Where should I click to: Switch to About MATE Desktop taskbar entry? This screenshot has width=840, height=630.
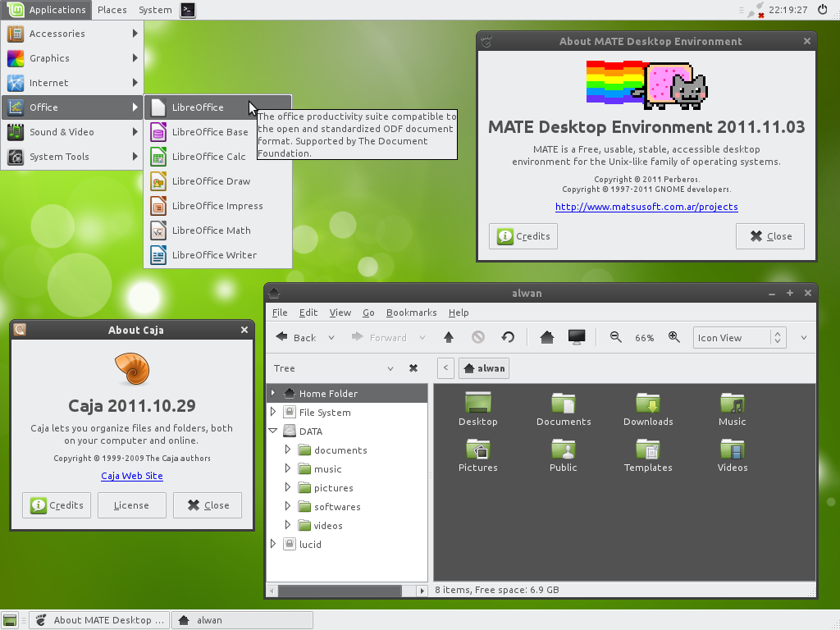coord(99,620)
